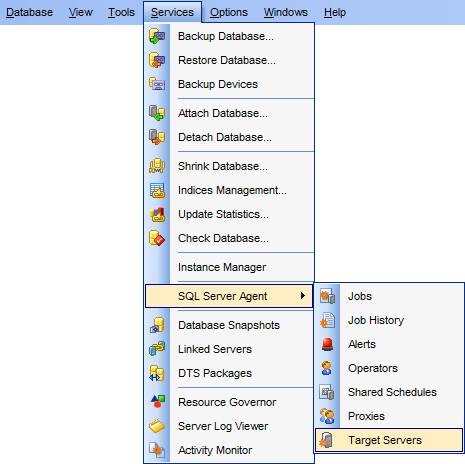Image resolution: width=465 pixels, height=464 pixels.
Task: Open Database Snapshots entry
Action: tap(229, 325)
